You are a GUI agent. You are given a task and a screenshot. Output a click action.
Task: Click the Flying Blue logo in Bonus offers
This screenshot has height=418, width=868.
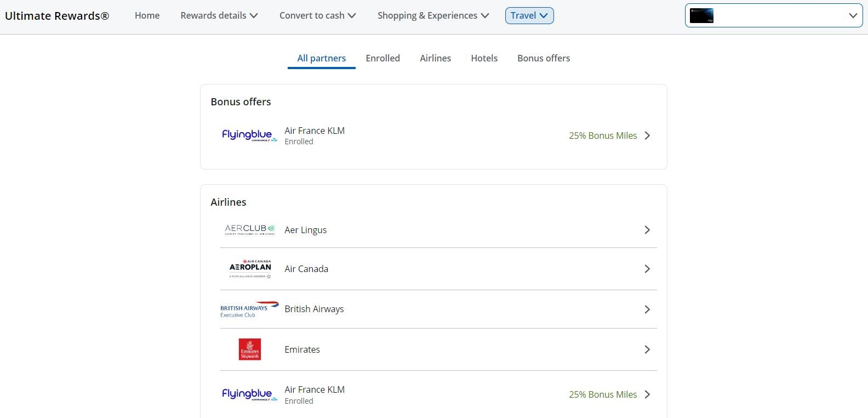(249, 135)
